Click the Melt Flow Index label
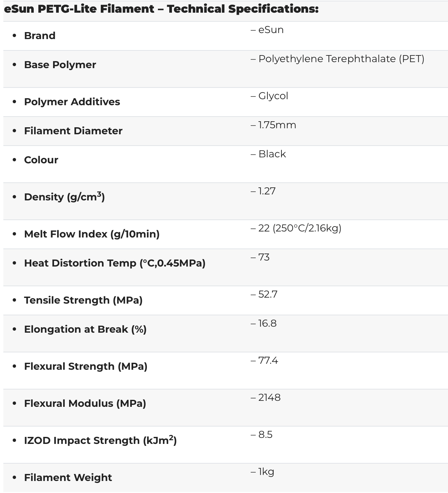Screen dimensions: 448x493 92,234
